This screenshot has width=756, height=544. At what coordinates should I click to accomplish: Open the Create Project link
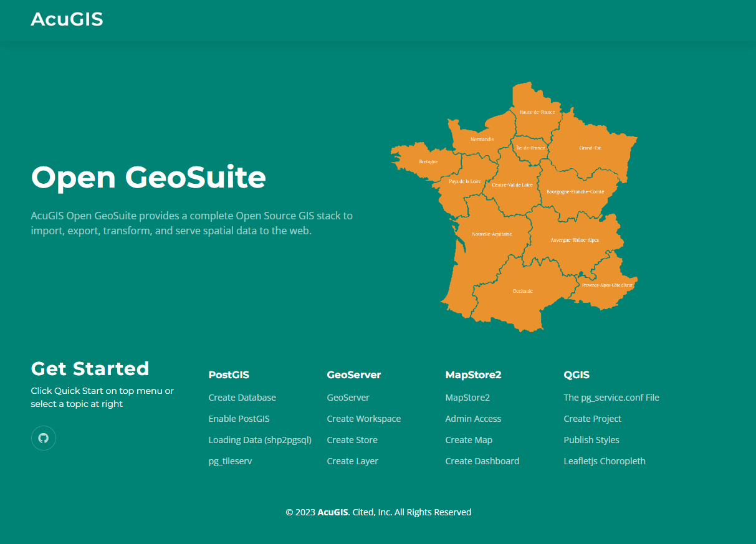(593, 419)
